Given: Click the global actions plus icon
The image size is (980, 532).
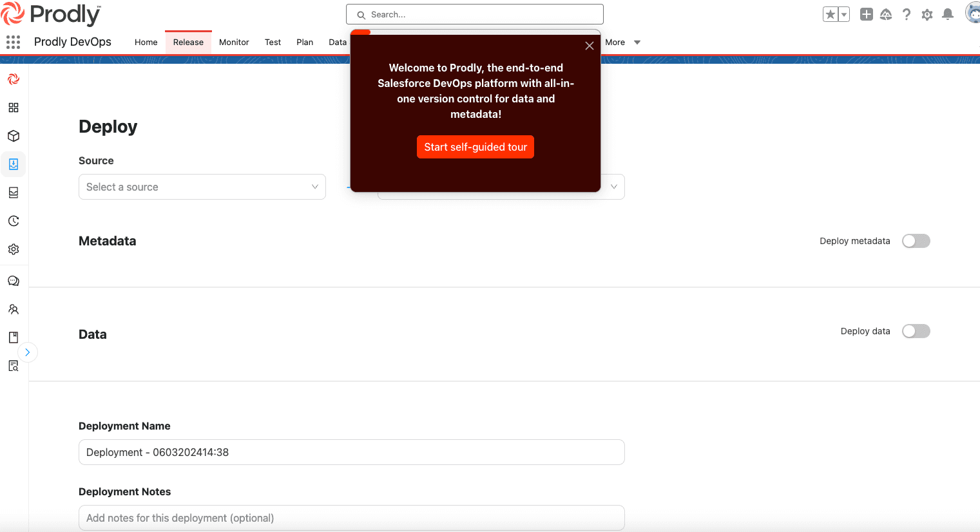Looking at the screenshot, I should 867,14.
